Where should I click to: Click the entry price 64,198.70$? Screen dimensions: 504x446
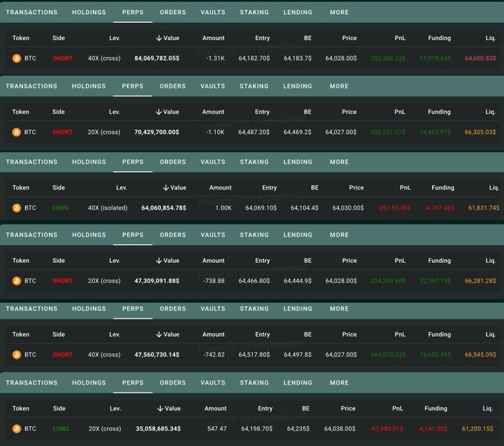(256, 429)
